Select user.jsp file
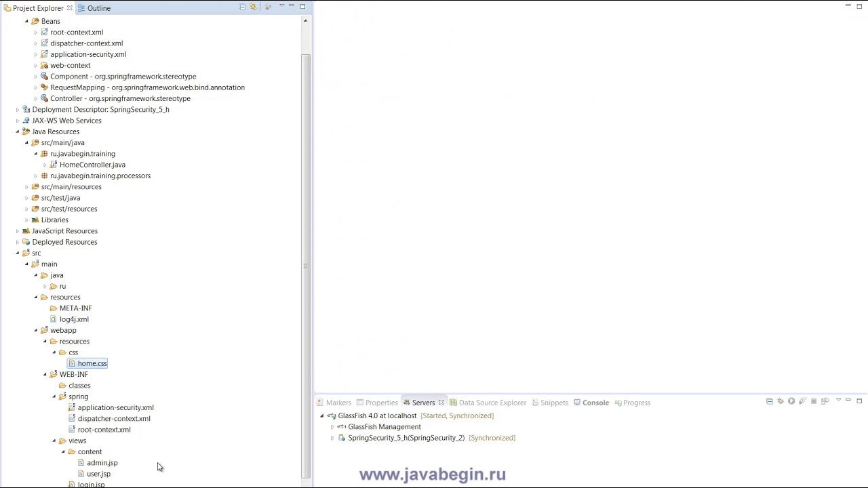 click(98, 474)
